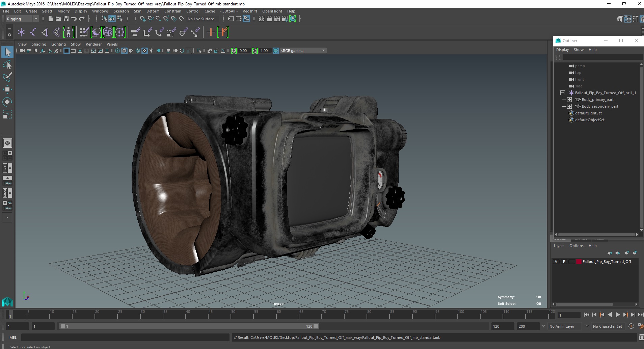This screenshot has height=349, width=644.
Task: Click the Create Lattice shelf icon
Action: pyautogui.click(x=108, y=32)
